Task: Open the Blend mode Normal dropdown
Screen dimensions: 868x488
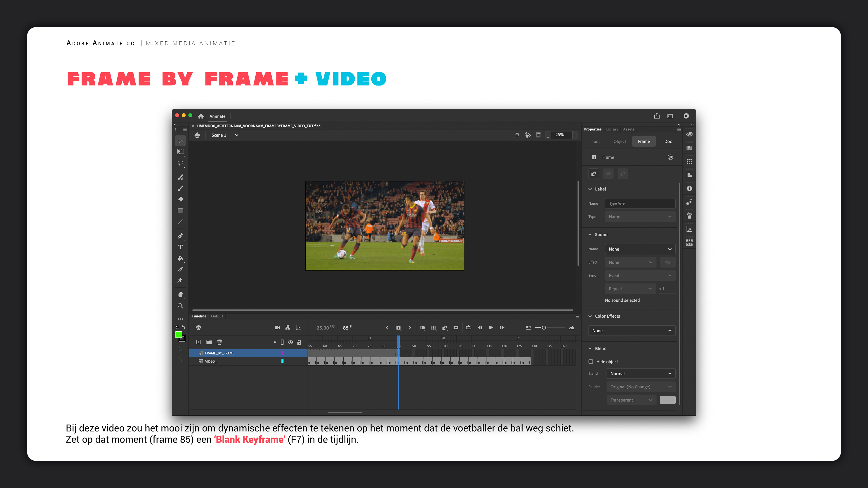Action: coord(641,373)
